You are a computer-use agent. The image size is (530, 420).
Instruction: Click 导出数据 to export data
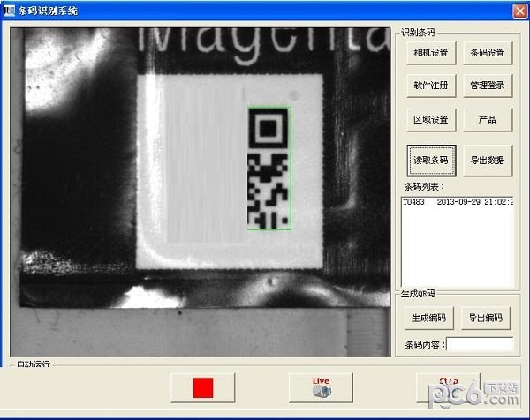[x=487, y=161]
